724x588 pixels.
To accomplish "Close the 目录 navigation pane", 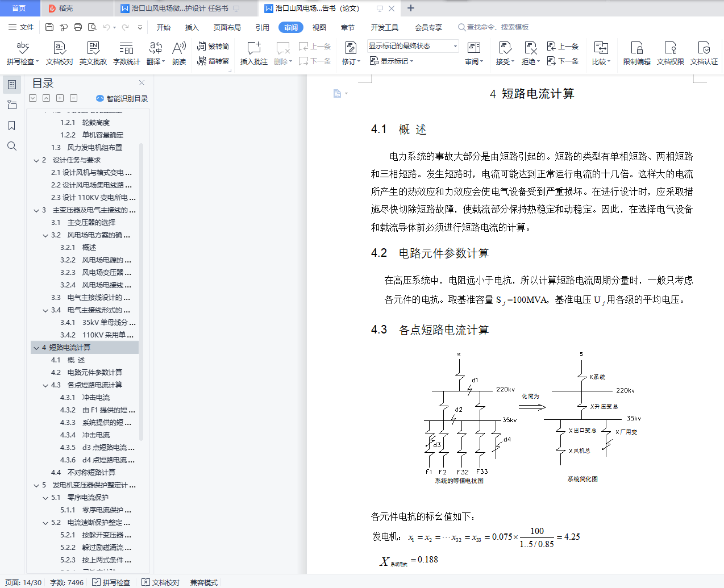I will [x=142, y=83].
